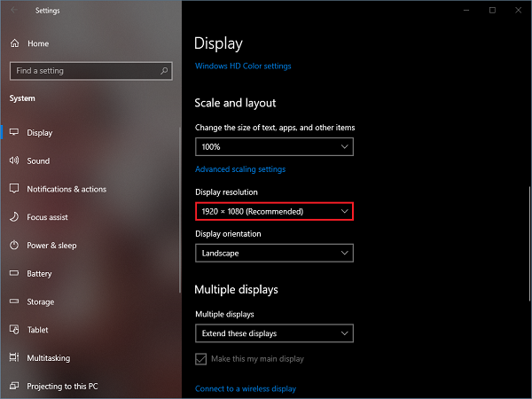Open Advanced scaling settings link
The width and height of the screenshot is (532, 399).
239,169
